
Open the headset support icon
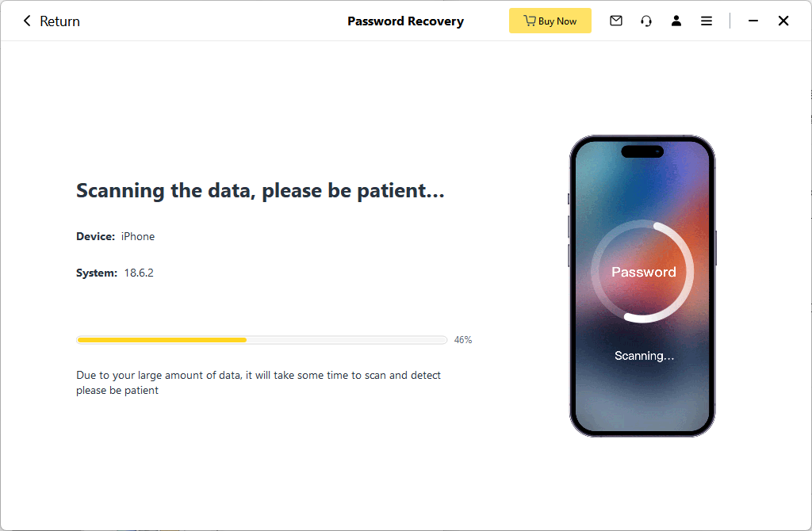pyautogui.click(x=646, y=21)
